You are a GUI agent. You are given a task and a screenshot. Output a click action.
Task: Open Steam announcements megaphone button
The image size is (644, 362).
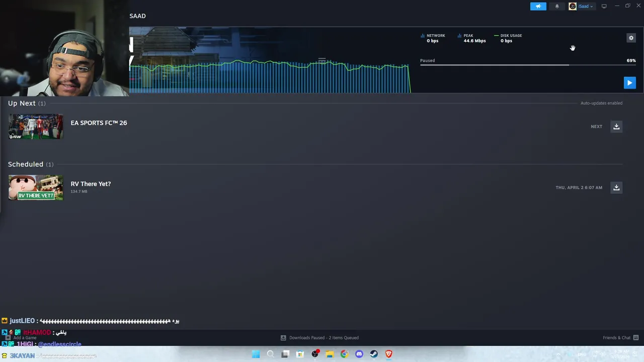pyautogui.click(x=538, y=6)
